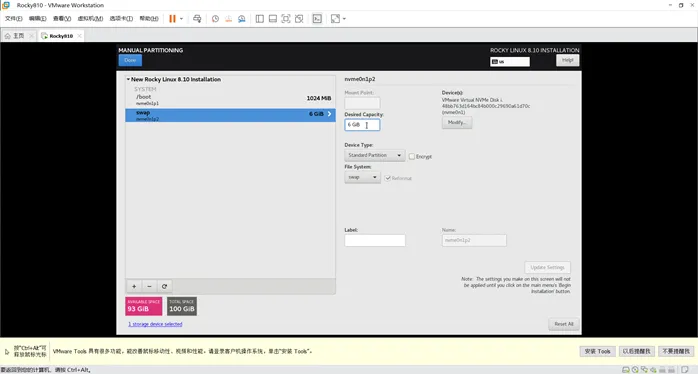698x374 pixels.
Task: Click the Desired Capacity field
Action: 362,125
